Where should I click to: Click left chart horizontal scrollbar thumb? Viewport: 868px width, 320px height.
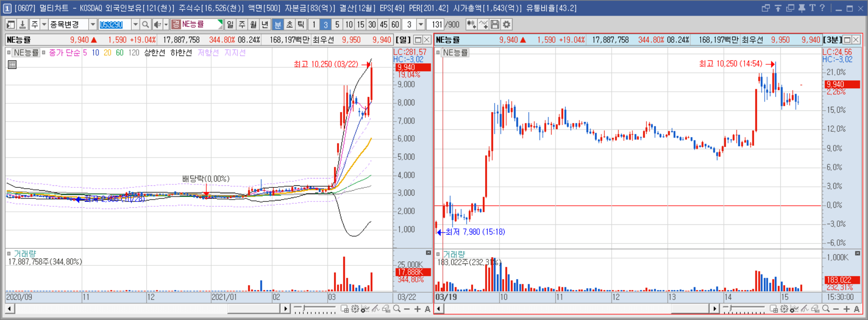254,309
